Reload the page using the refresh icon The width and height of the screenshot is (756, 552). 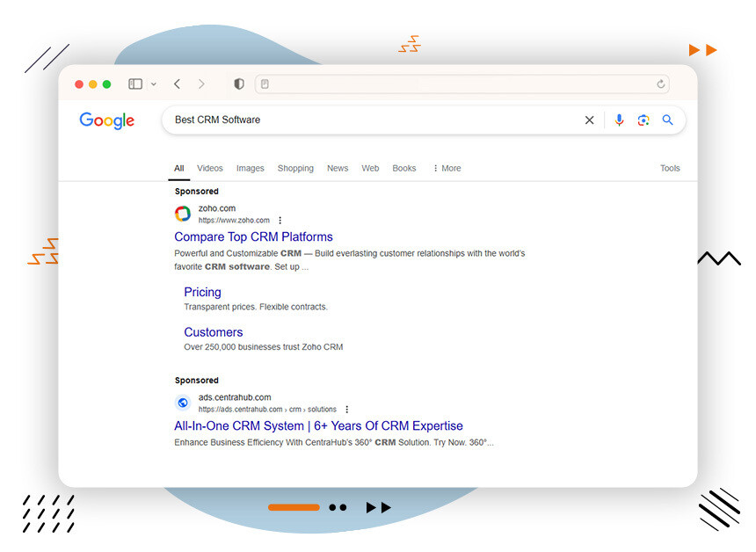tap(660, 84)
